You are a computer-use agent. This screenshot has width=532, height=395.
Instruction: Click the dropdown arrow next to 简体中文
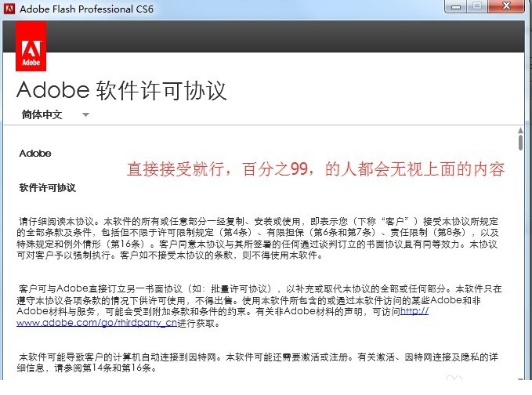point(86,114)
